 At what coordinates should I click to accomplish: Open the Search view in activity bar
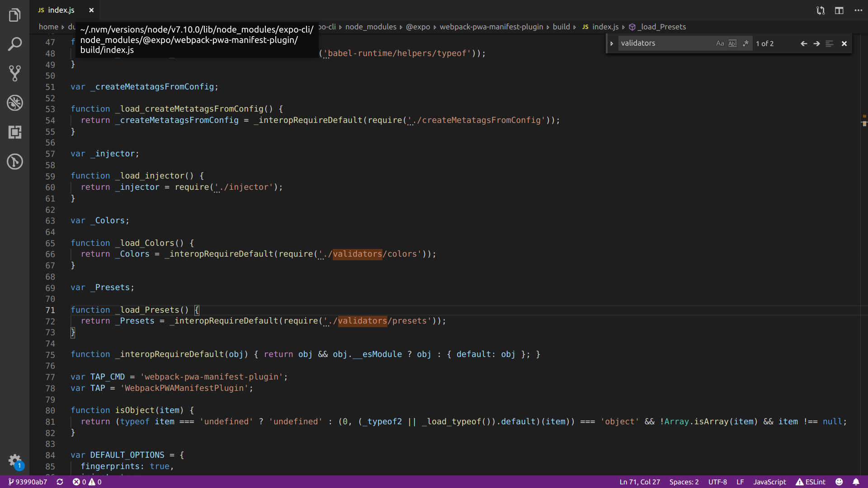point(14,44)
